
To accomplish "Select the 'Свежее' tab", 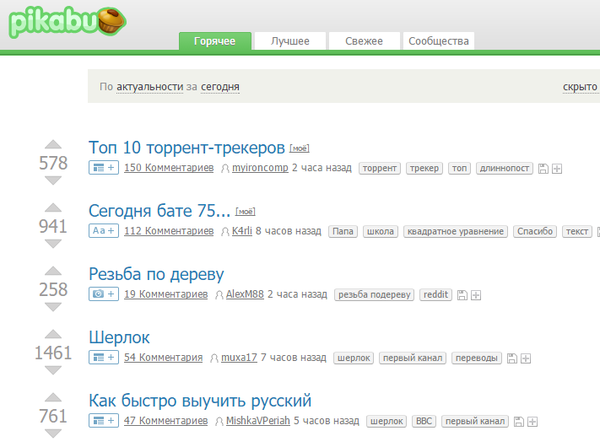I will click(362, 42).
